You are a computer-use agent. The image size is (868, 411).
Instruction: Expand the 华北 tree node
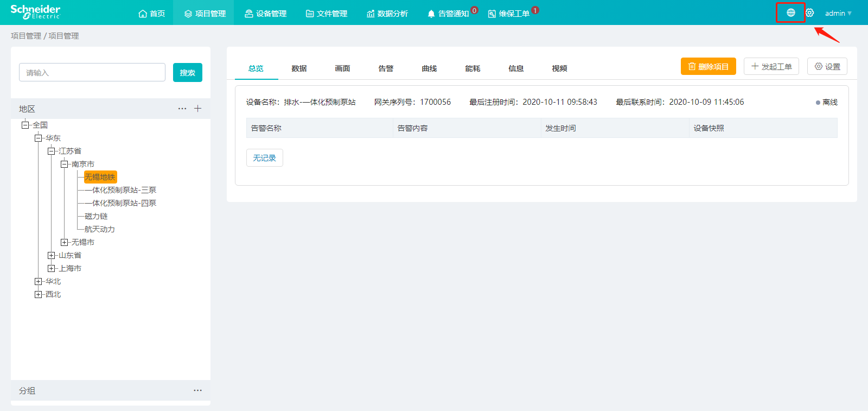click(x=38, y=281)
